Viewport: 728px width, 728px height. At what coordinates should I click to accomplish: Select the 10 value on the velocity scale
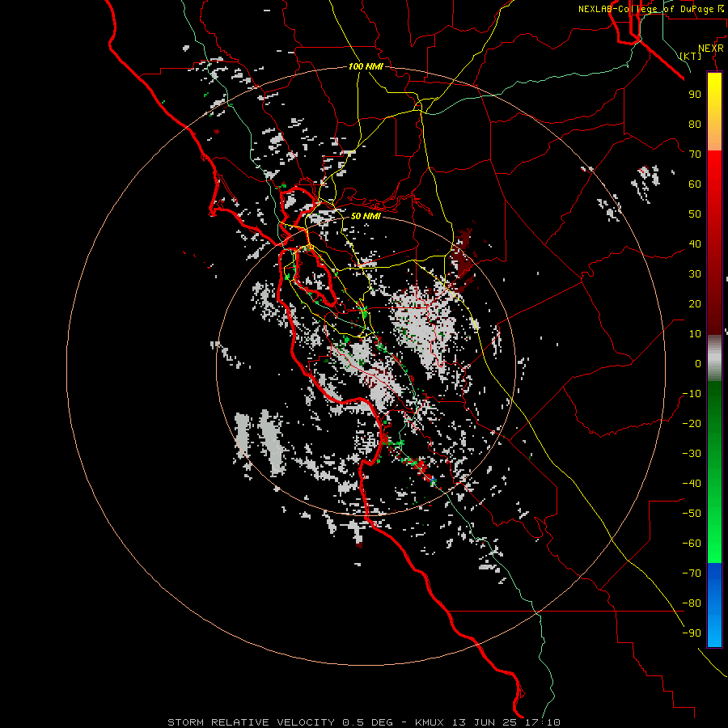tap(695, 334)
